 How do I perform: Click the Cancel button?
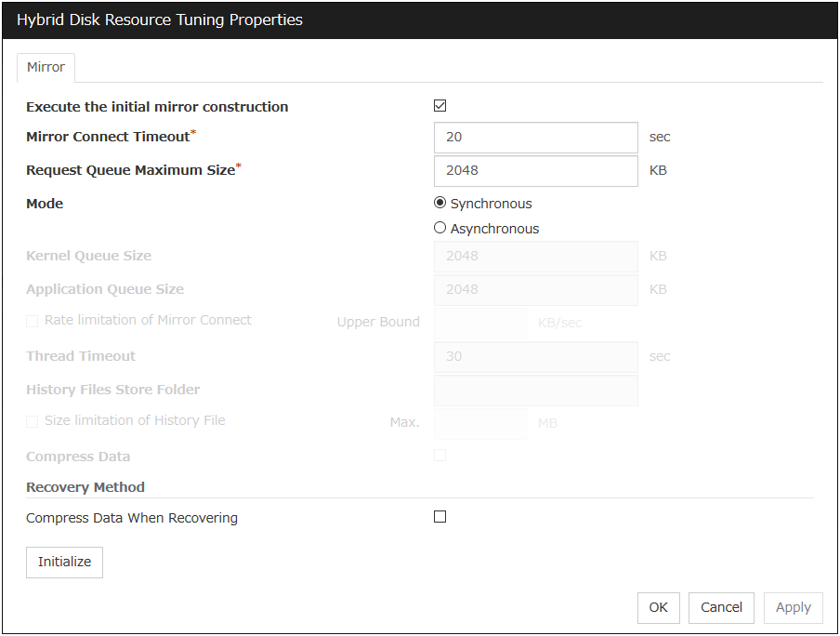721,607
